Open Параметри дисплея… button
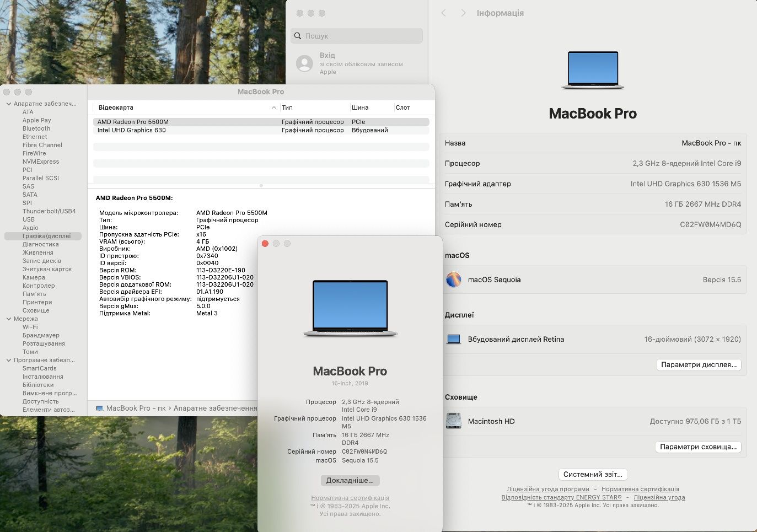The height and width of the screenshot is (532, 757). [x=699, y=365]
